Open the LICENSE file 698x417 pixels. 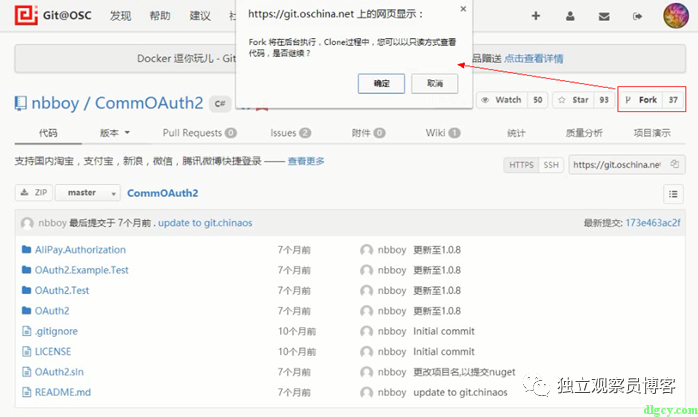pos(53,352)
